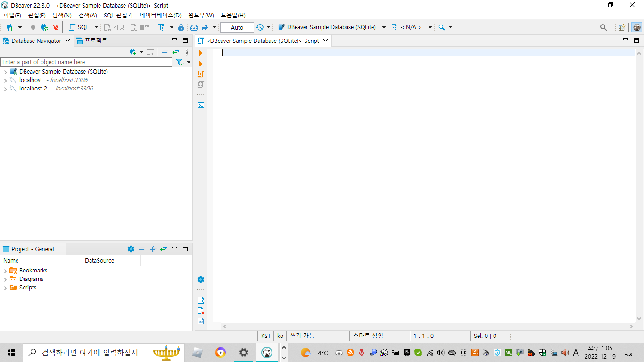Screen dimensions: 644x362
Task: Click the transaction mode icon in the toolbar
Action: [x=162, y=27]
